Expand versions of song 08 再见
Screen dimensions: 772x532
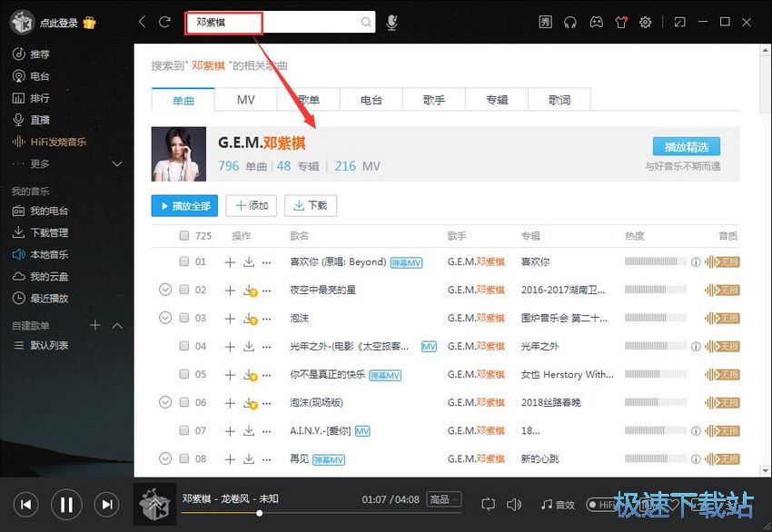[x=165, y=458]
